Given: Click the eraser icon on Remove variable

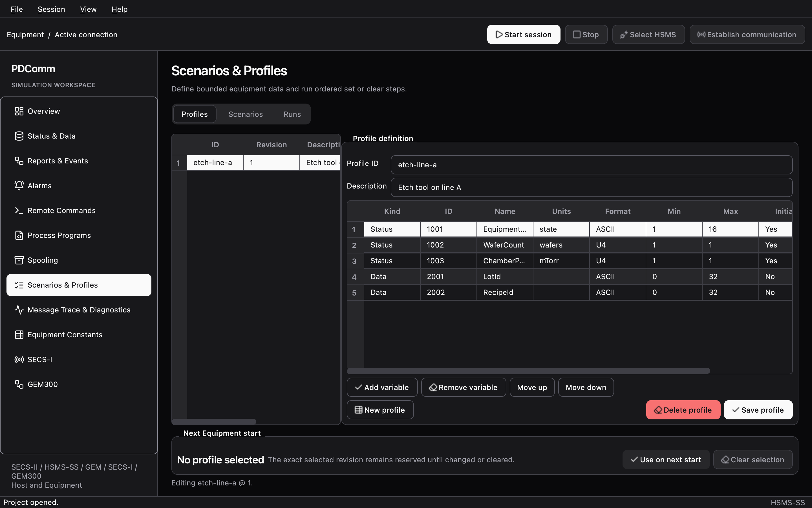Looking at the screenshot, I should pos(433,387).
